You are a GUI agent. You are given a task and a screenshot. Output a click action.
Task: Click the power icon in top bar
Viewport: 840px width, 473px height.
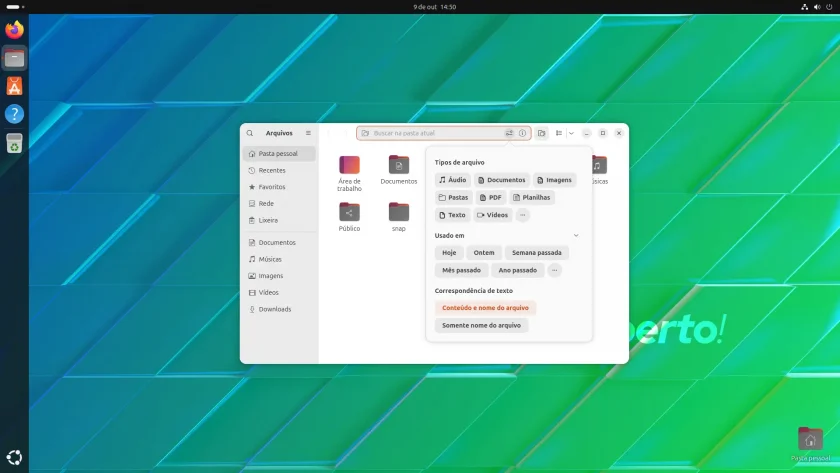coord(829,7)
